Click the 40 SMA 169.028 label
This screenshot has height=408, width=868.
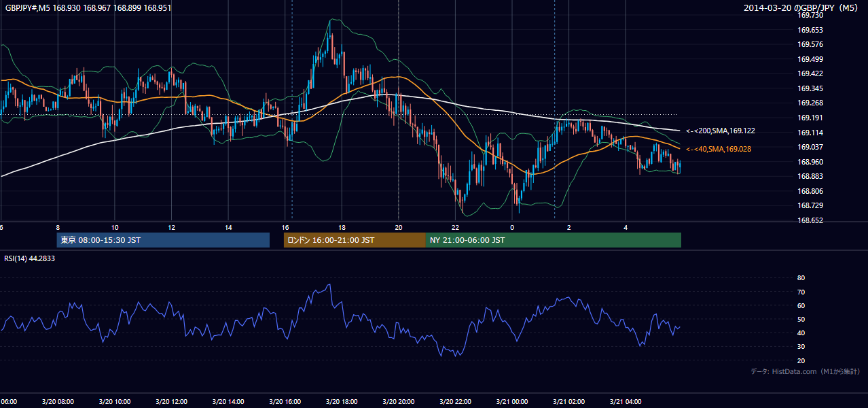coord(719,149)
